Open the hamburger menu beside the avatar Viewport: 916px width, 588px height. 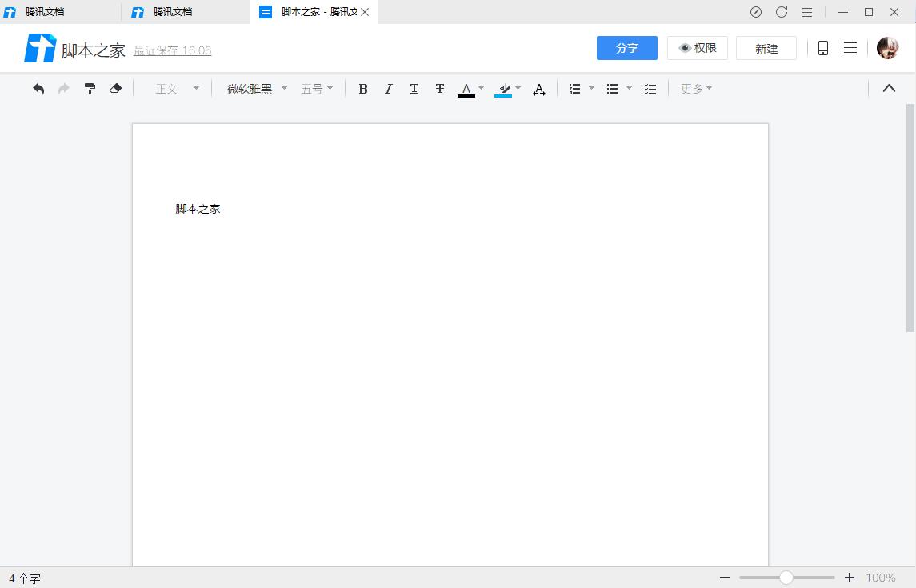point(850,48)
